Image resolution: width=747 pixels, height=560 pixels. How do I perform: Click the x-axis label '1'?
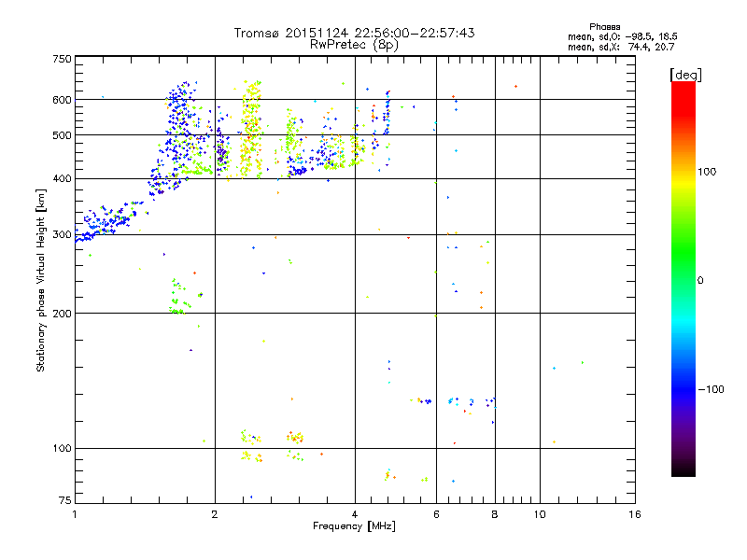coord(75,514)
